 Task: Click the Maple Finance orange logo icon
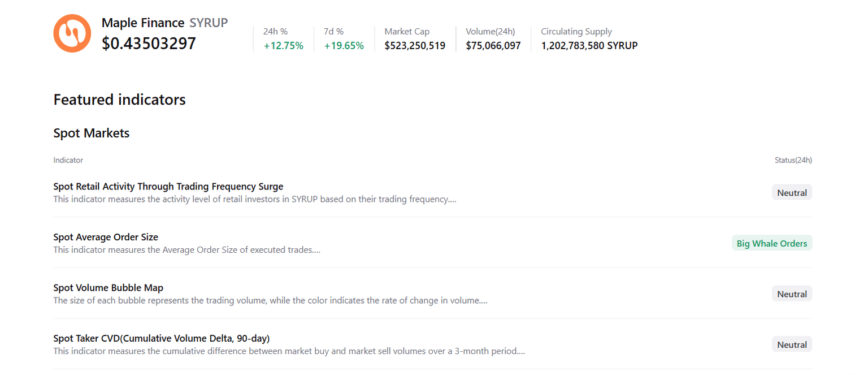tap(72, 33)
